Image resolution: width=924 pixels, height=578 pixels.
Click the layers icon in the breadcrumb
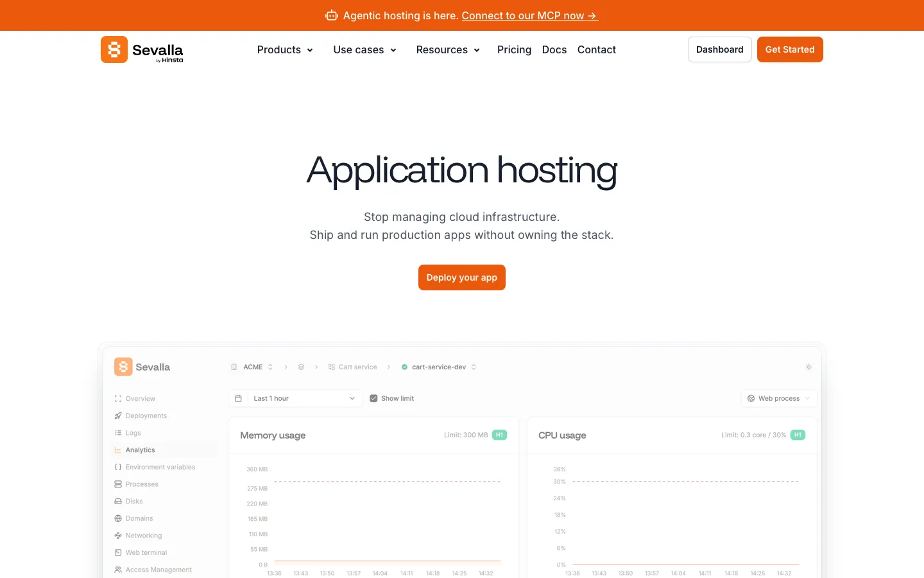(301, 367)
